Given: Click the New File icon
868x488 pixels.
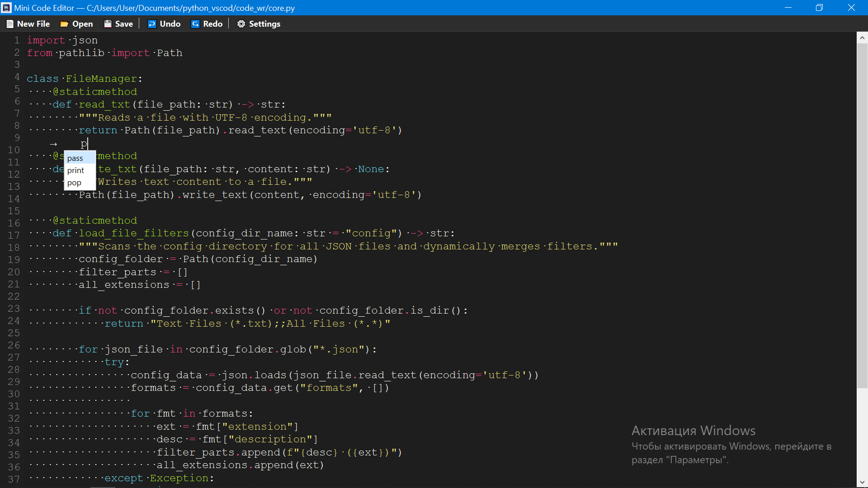Looking at the screenshot, I should click(x=10, y=24).
